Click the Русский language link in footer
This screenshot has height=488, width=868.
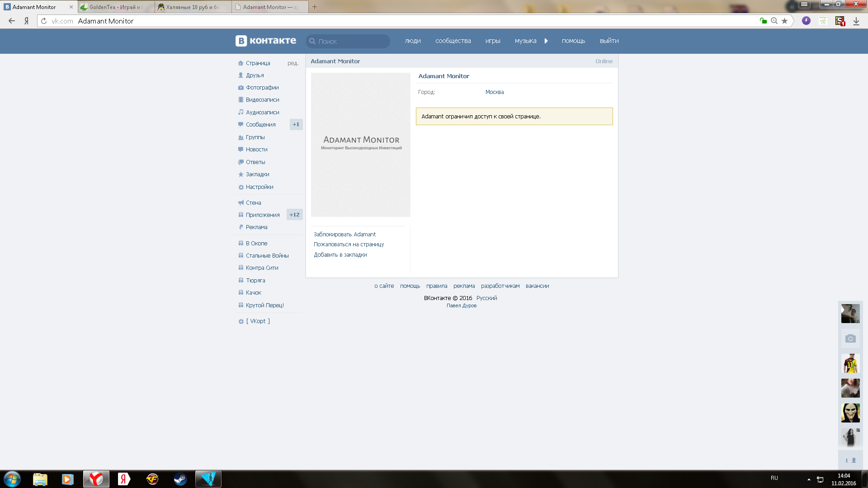click(486, 298)
